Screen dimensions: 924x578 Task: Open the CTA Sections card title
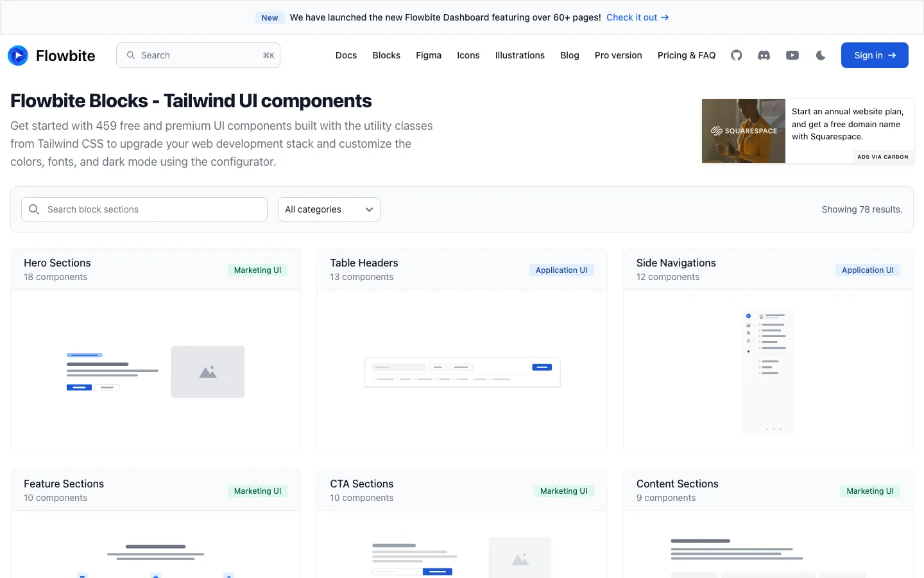pyautogui.click(x=362, y=484)
